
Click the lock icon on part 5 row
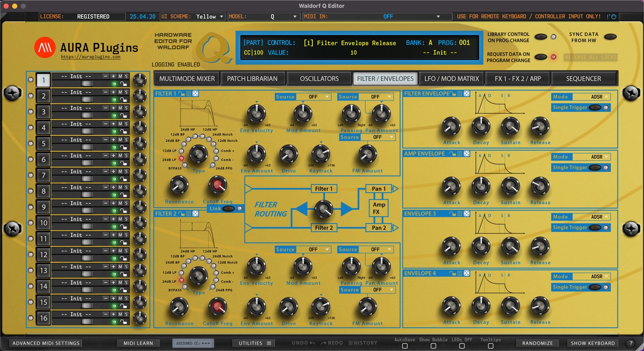(x=123, y=148)
